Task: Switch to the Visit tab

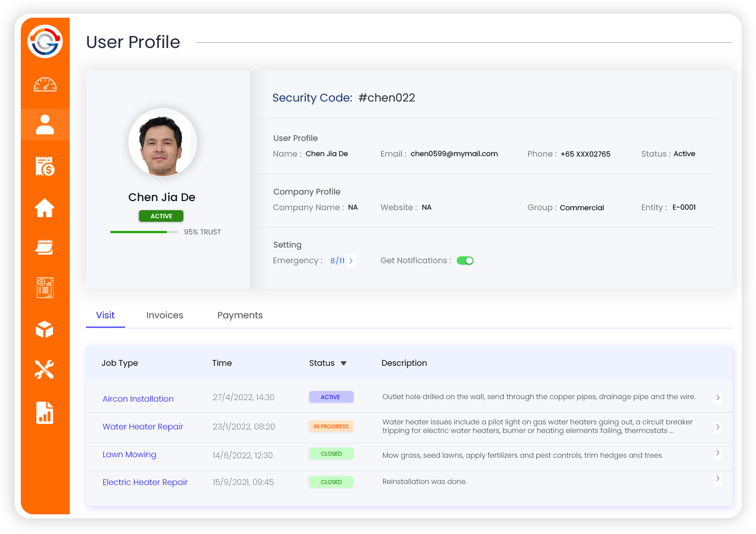Action: click(106, 315)
